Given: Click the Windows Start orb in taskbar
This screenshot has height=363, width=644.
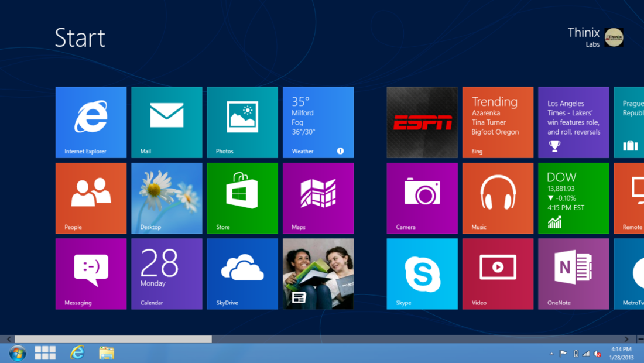Looking at the screenshot, I should (x=18, y=353).
